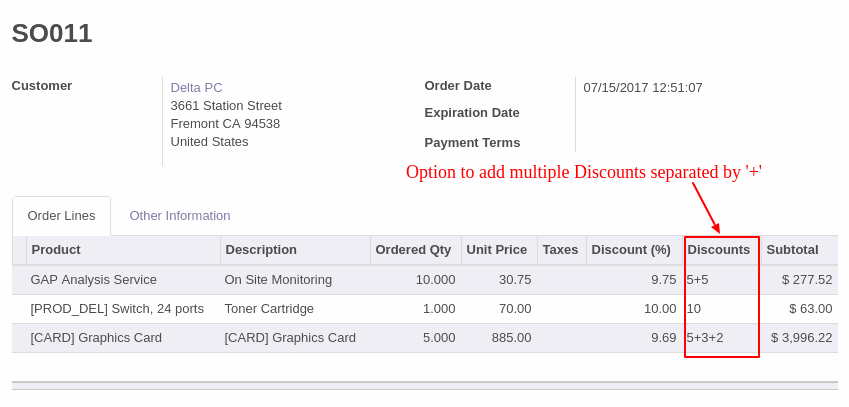The height and width of the screenshot is (407, 849).
Task: Click the 3661 Station Street address line
Action: click(x=226, y=106)
